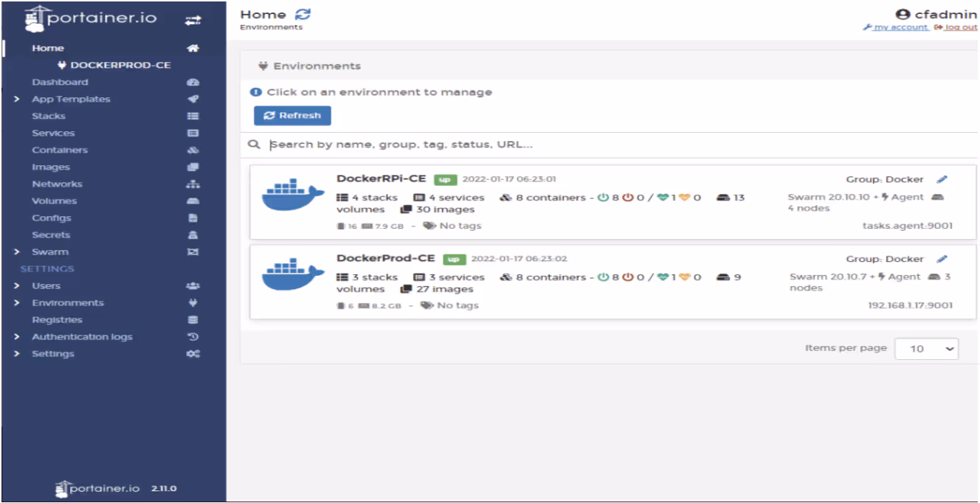Click the Stacks list icon in sidebar
The image size is (980, 503).
193,116
